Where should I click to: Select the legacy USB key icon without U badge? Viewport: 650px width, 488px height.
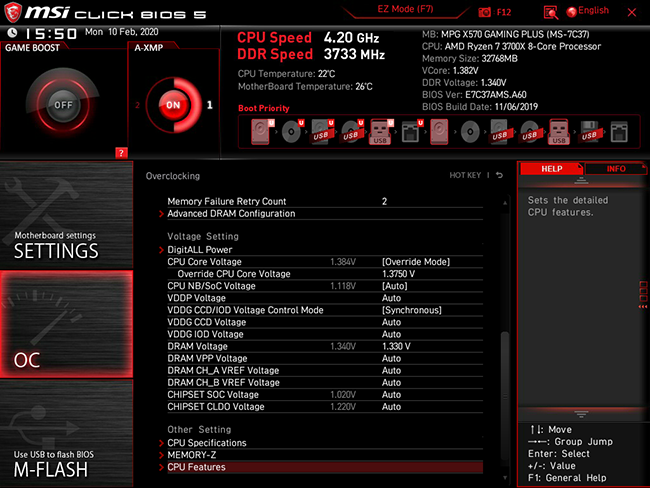click(559, 132)
